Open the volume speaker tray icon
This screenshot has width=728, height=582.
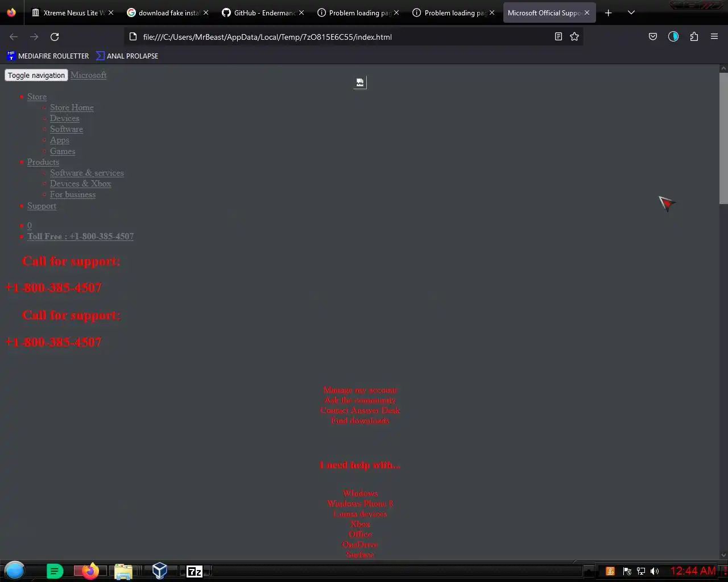click(x=655, y=571)
